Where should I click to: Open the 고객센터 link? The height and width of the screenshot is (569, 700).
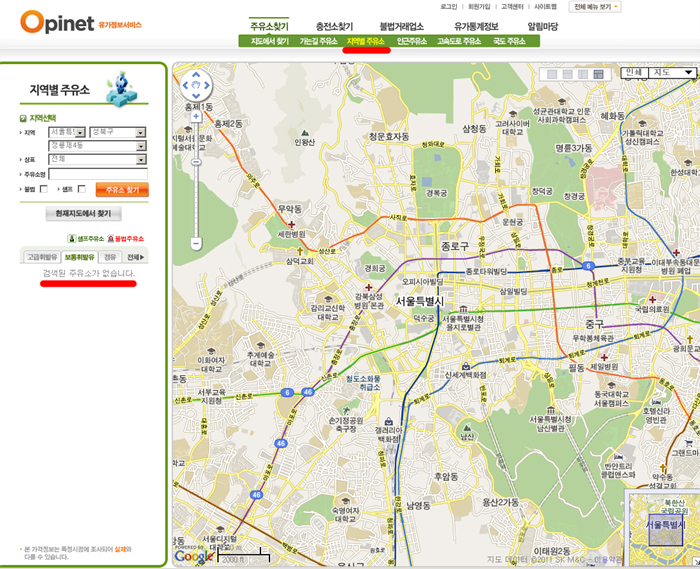512,7
